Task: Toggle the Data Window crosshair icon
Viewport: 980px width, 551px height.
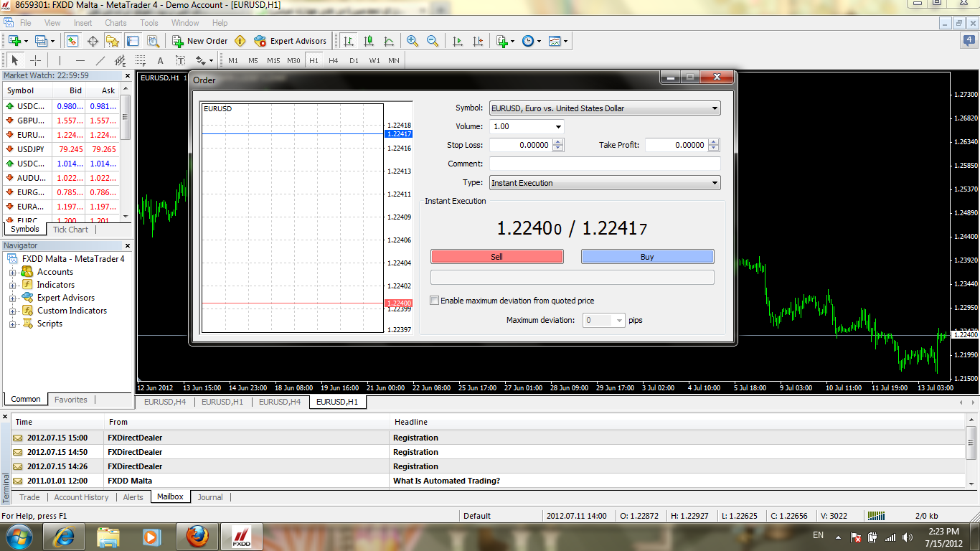Action: click(x=93, y=41)
